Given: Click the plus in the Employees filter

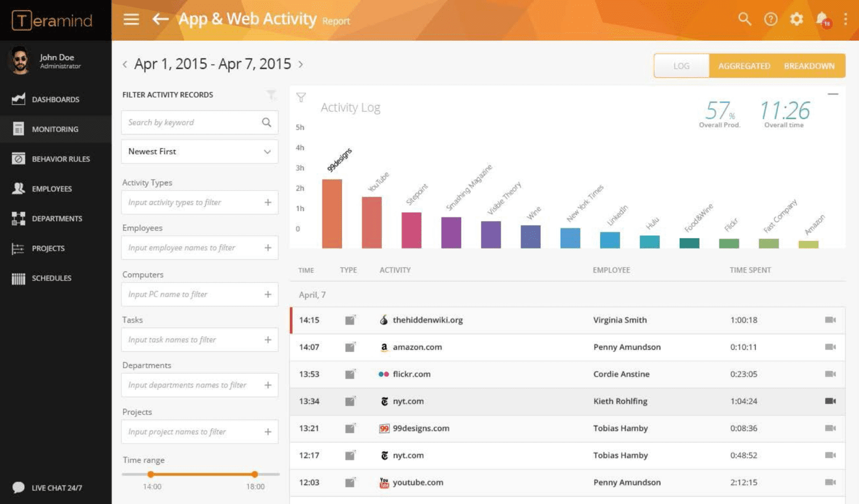Looking at the screenshot, I should 268,248.
